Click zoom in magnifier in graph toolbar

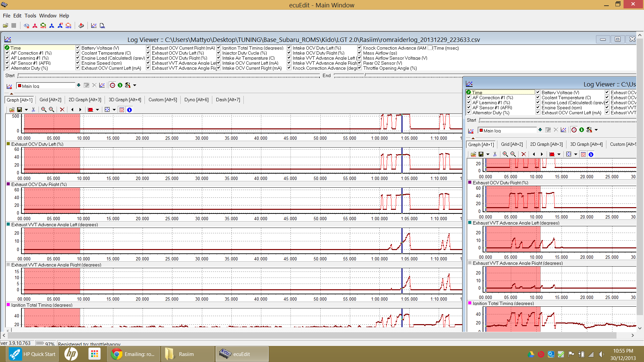point(44,110)
